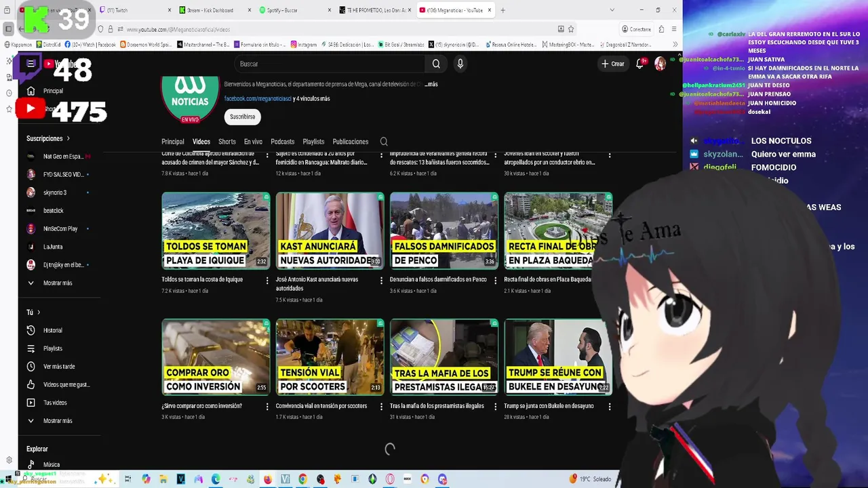
Task: Expand channel description with ...más
Action: [x=431, y=85]
